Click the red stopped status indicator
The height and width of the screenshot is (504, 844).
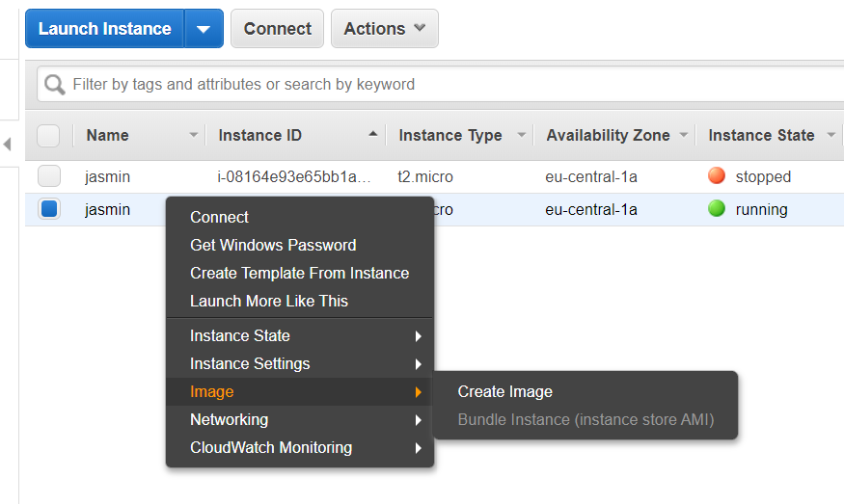[716, 176]
